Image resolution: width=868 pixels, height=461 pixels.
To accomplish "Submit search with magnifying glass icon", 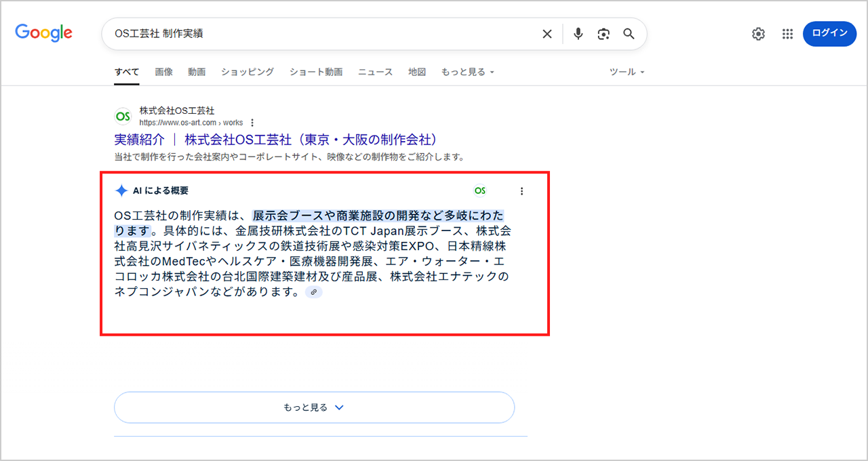I will [x=629, y=34].
